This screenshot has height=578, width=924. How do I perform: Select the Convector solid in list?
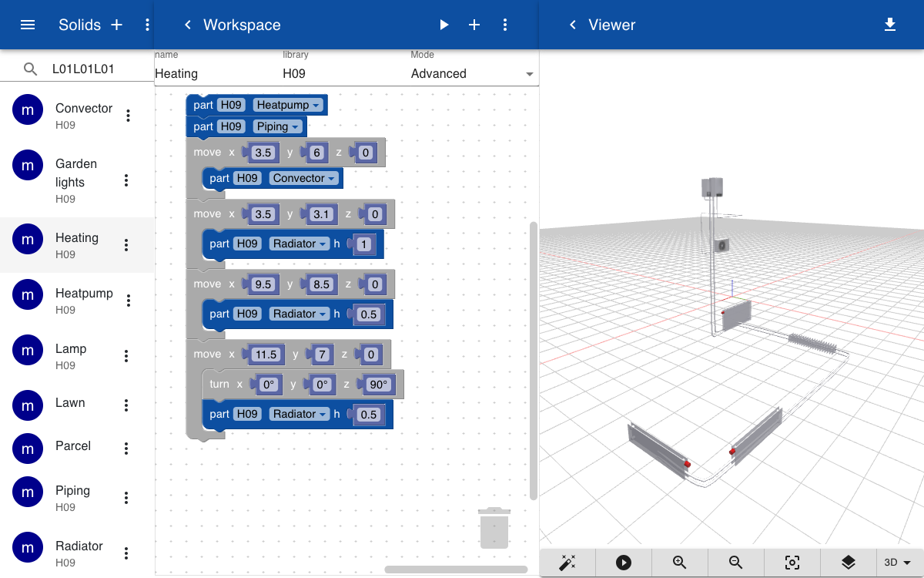(x=77, y=116)
